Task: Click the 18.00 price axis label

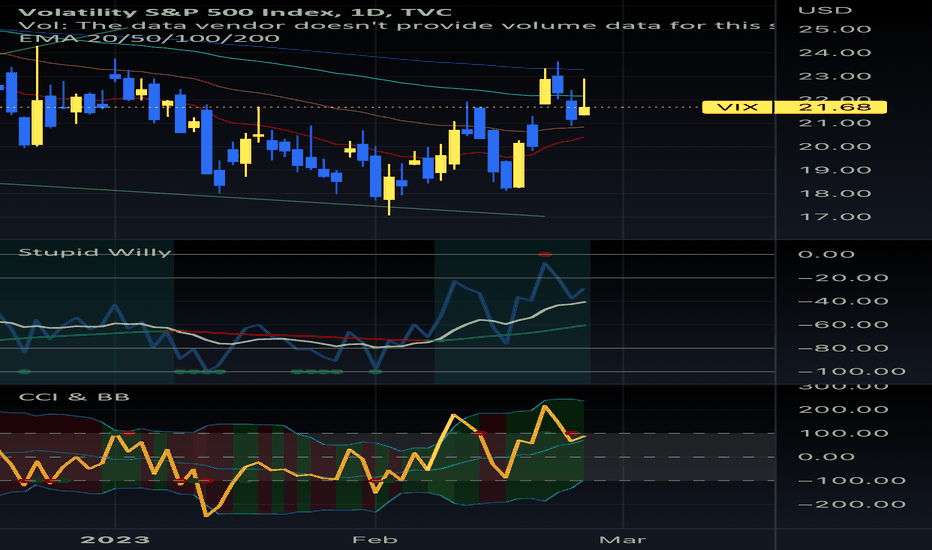Action: pos(835,193)
